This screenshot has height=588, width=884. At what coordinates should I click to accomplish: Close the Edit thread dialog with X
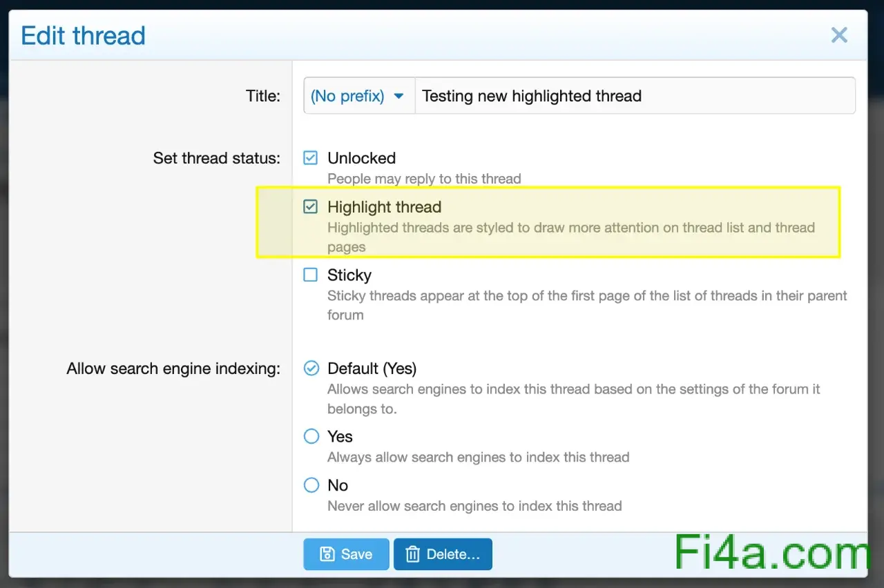839,35
